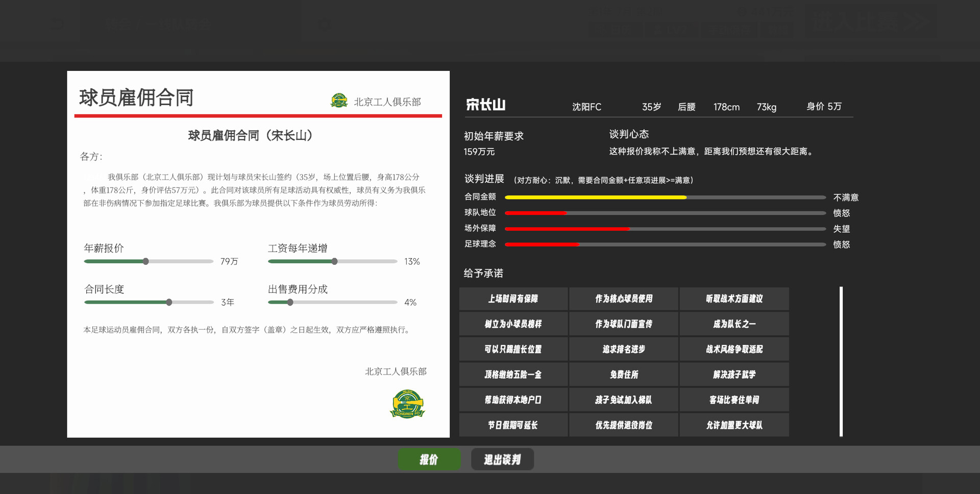Viewport: 980px width, 494px height.
Task: Select 顶格缴纳五险一金 commitment
Action: tap(512, 374)
